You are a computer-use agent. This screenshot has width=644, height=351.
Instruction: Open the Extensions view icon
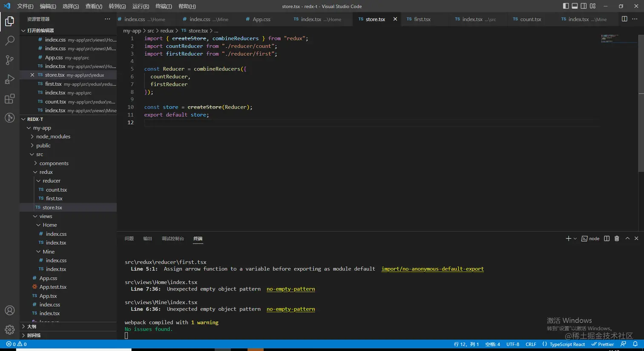(9, 99)
